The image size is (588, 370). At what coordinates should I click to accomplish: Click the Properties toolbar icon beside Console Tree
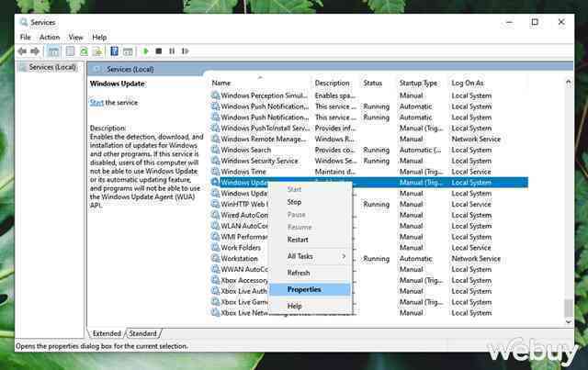click(70, 51)
